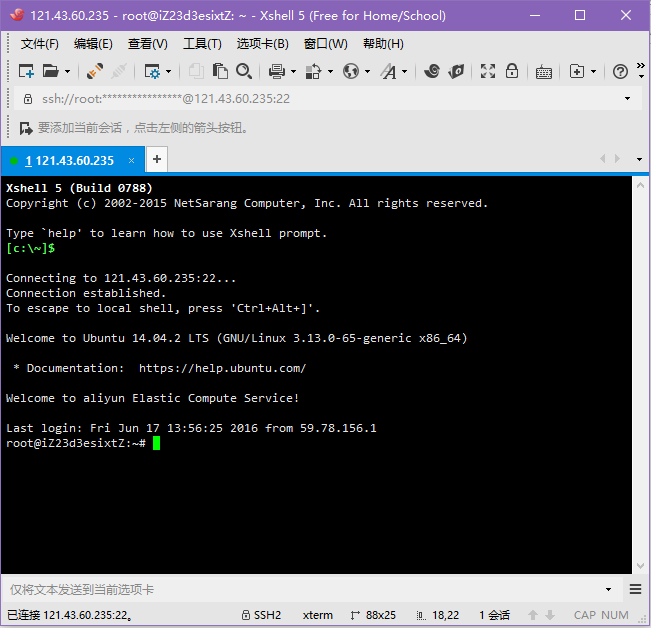Open the compose bar hamburger menu
This screenshot has height=628, width=651.
point(635,589)
